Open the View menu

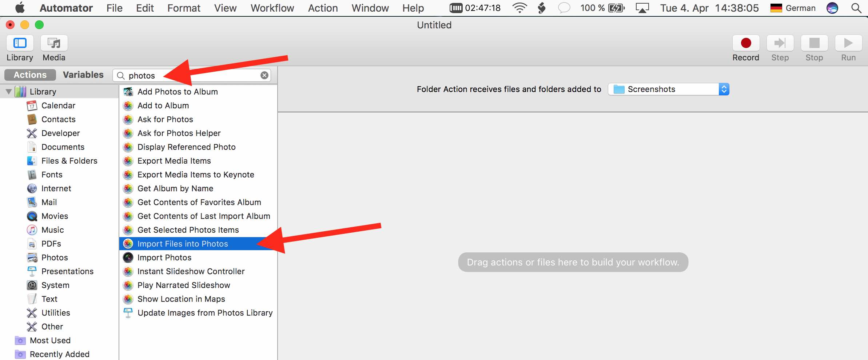226,8
